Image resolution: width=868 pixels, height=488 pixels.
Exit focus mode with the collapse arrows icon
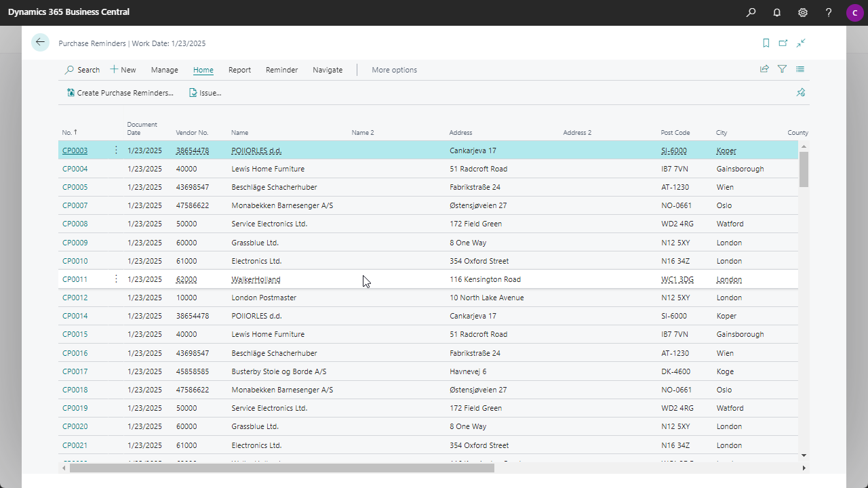pyautogui.click(x=801, y=42)
